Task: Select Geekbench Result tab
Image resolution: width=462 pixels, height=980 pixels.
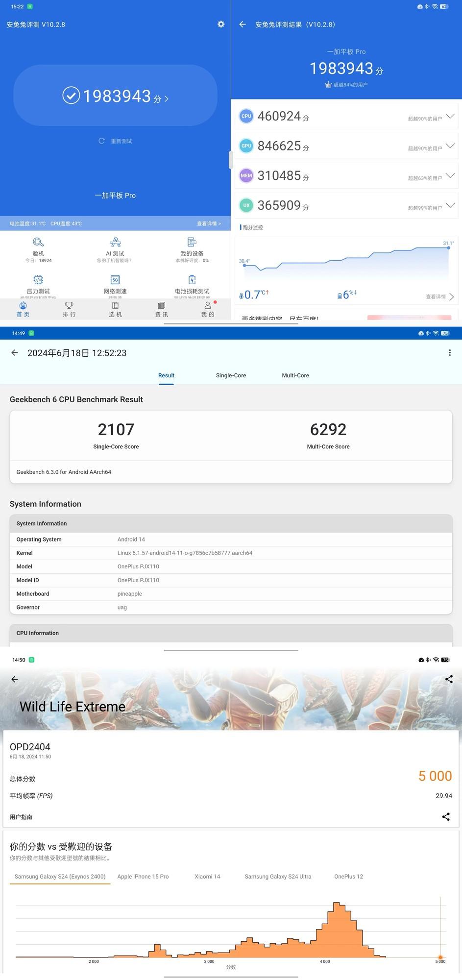Action: click(166, 375)
